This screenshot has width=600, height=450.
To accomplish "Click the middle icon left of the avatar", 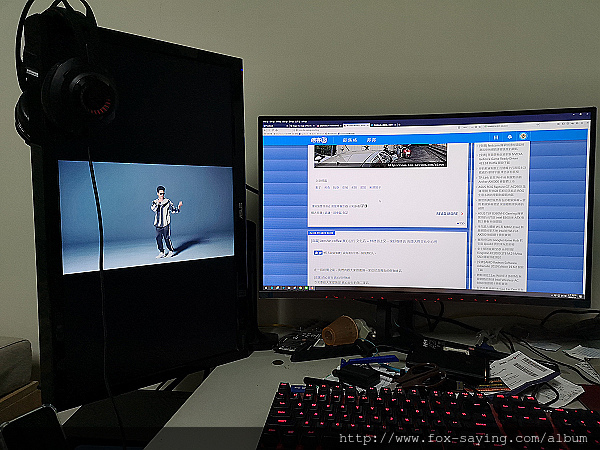I will 510,137.
